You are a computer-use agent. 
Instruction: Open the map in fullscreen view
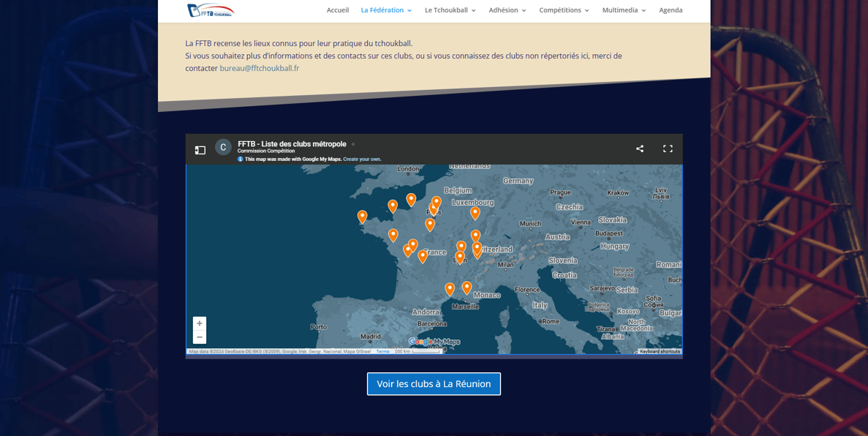pyautogui.click(x=668, y=149)
